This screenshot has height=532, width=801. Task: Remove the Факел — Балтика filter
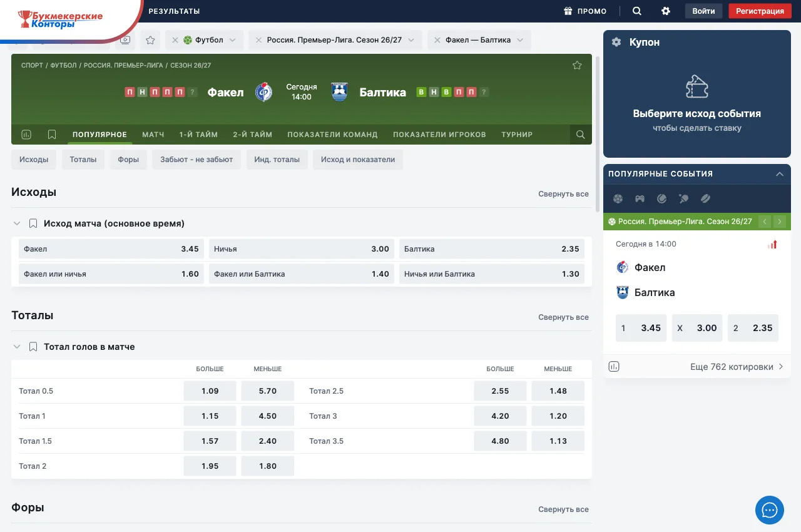click(437, 40)
